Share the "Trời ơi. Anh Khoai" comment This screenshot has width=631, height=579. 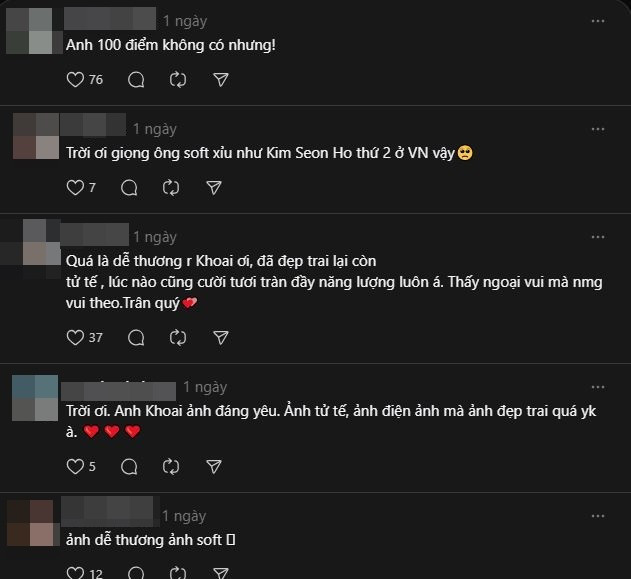tap(213, 466)
